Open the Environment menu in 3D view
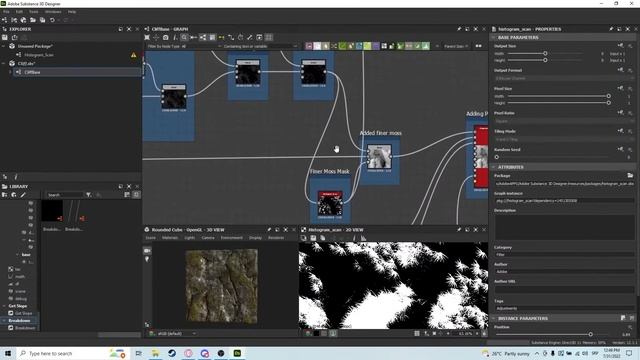This screenshot has height=360, width=640. pyautogui.click(x=231, y=238)
